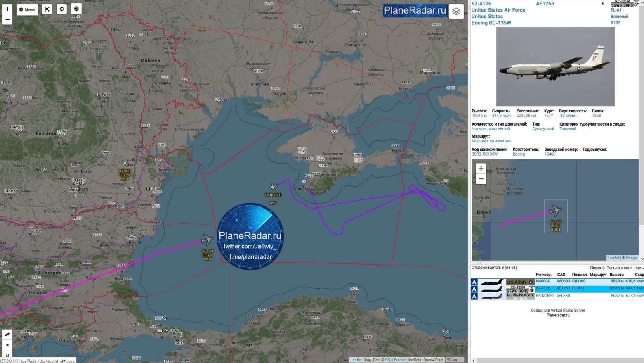Click United States Air Force operator text
This screenshot has height=363, width=644.
pyautogui.click(x=498, y=10)
